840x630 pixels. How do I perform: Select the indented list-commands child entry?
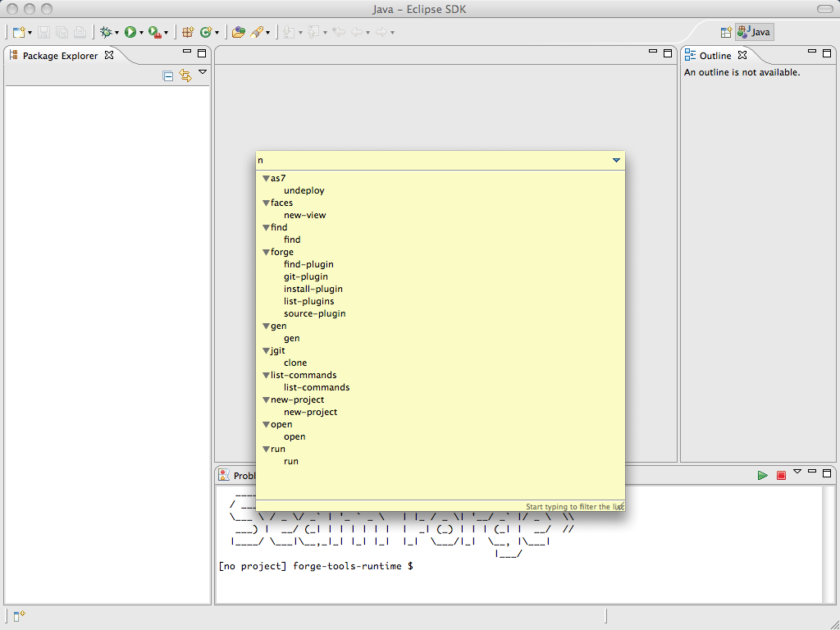click(x=317, y=387)
